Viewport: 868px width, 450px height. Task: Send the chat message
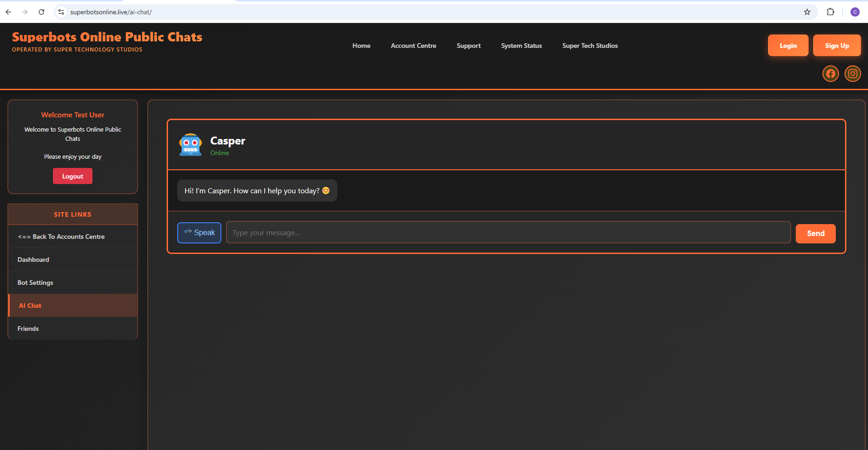816,233
